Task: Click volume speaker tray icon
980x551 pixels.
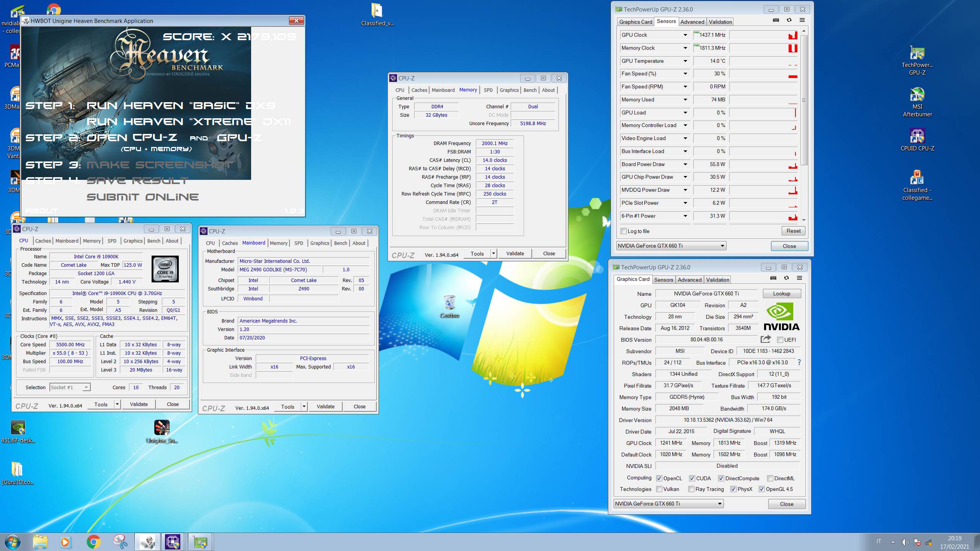Action: click(905, 542)
